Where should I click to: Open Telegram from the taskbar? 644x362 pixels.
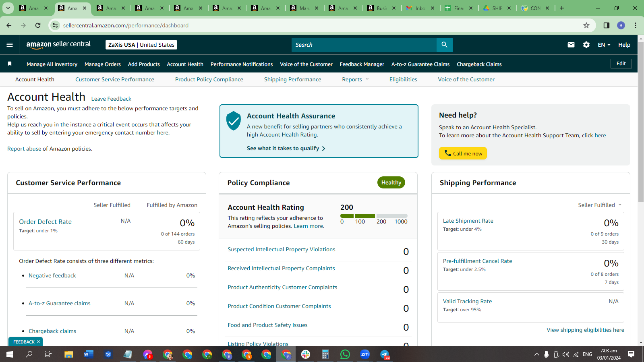point(385,354)
